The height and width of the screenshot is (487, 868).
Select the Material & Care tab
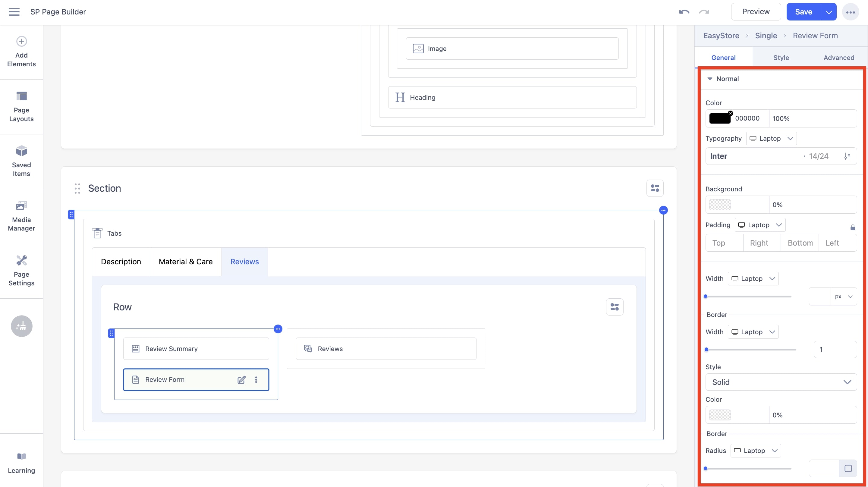(x=185, y=262)
